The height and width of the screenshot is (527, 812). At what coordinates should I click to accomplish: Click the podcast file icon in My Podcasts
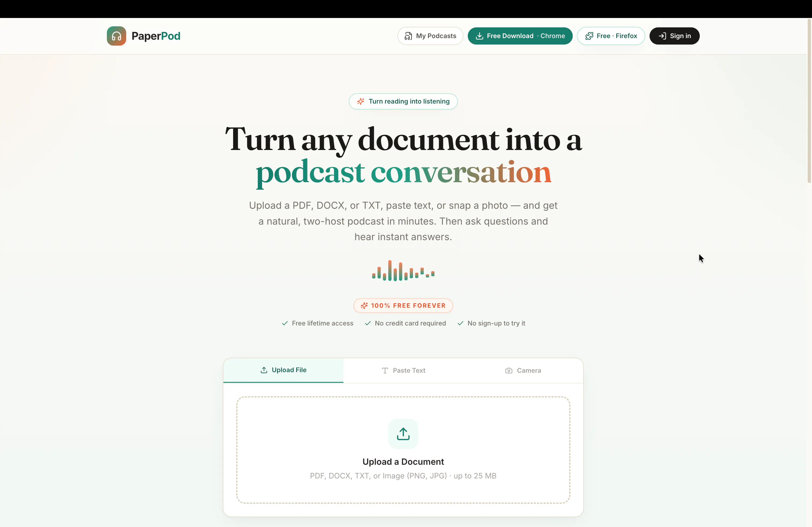click(x=408, y=36)
